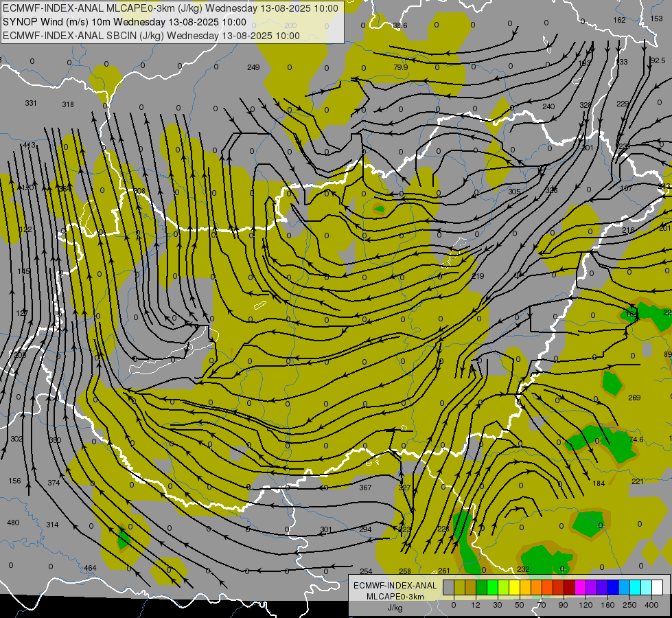Click legend scale value 90
The width and height of the screenshot is (672, 618).
pos(563,605)
